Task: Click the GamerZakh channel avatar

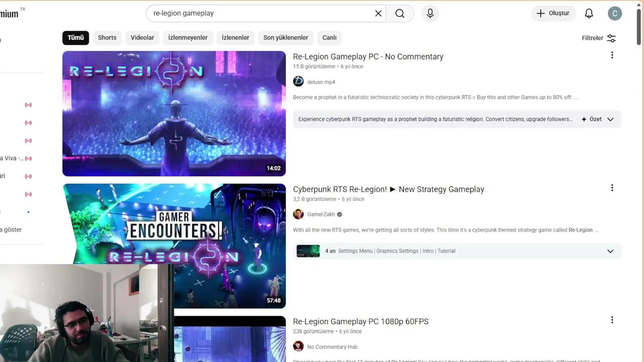Action: click(298, 214)
